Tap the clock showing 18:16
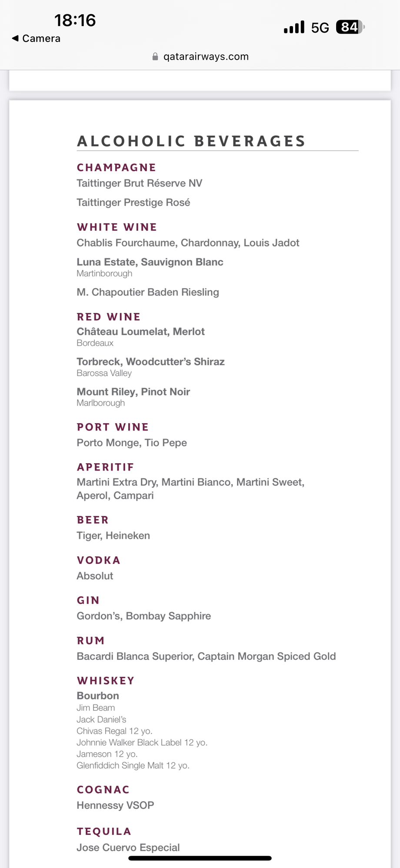Viewport: 400px width, 868px height. click(75, 20)
